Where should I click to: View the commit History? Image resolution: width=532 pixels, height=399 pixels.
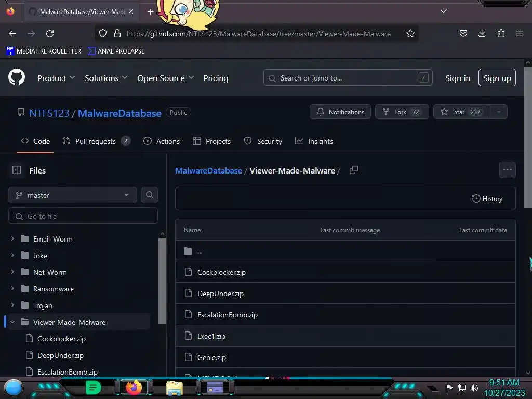pos(487,198)
